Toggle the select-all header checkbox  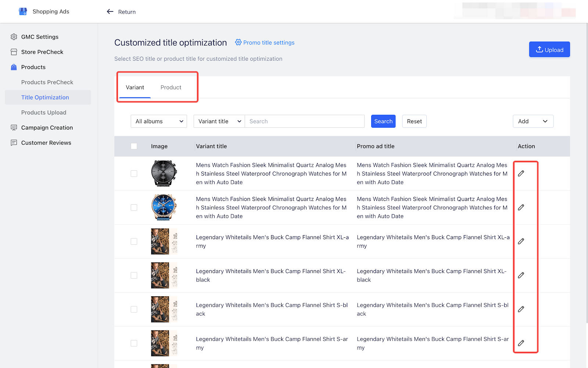point(134,146)
